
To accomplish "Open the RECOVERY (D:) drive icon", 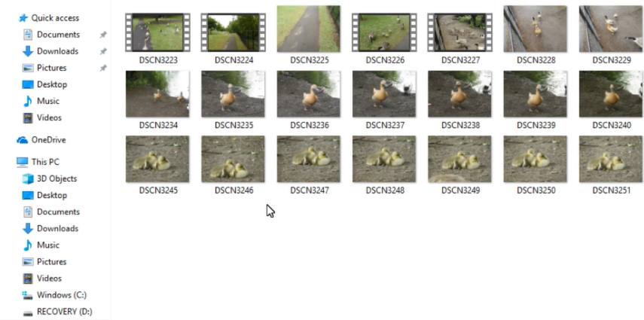I will click(x=28, y=312).
